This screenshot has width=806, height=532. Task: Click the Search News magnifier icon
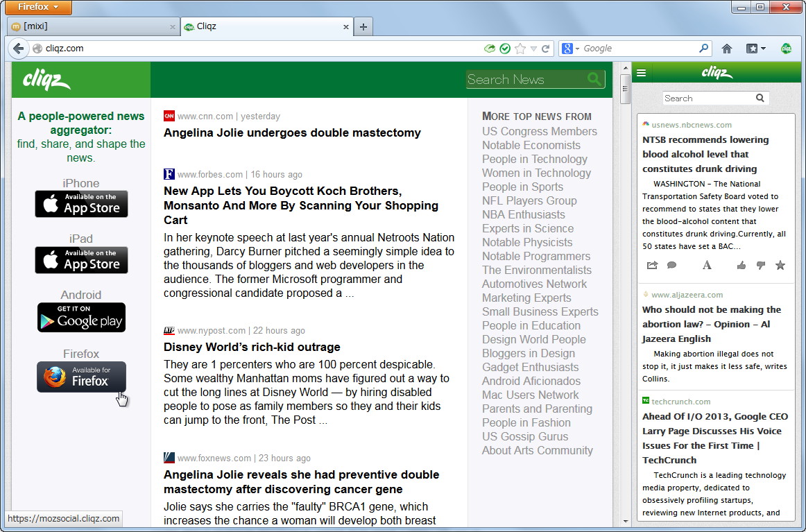click(594, 79)
